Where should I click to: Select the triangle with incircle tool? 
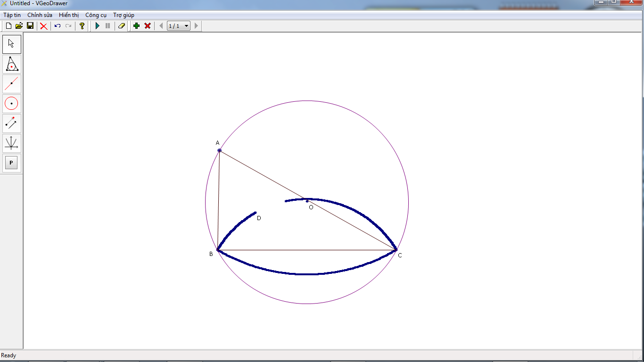pyautogui.click(x=12, y=64)
